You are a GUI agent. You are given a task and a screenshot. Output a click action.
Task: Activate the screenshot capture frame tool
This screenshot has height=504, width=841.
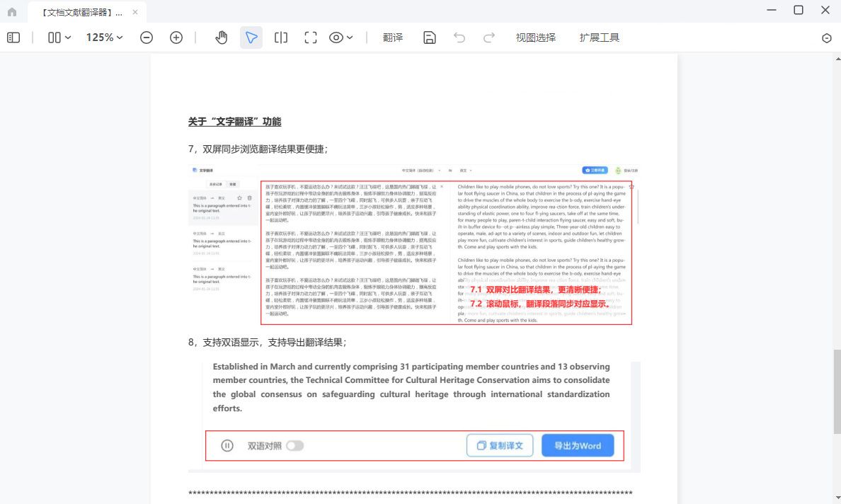click(x=311, y=38)
